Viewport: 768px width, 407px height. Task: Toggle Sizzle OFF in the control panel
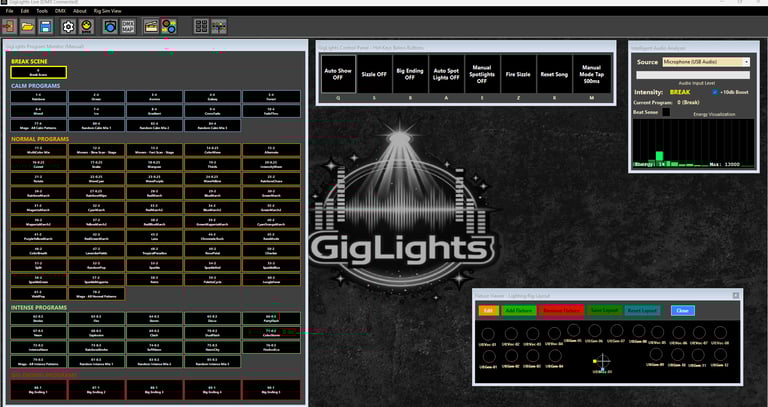tap(374, 74)
